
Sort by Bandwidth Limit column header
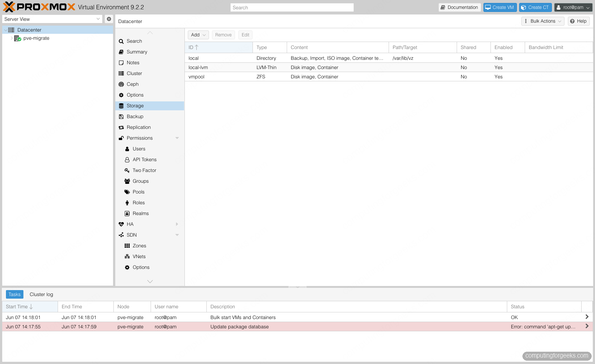pos(559,48)
